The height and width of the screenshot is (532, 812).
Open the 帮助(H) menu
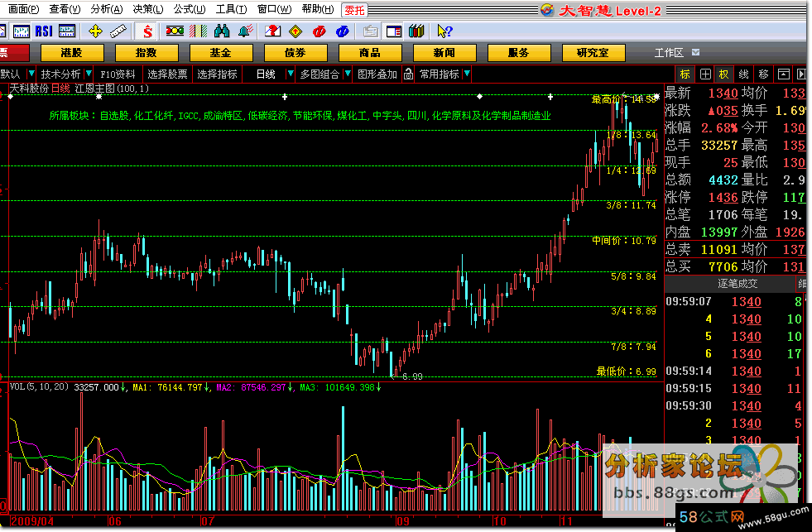click(x=318, y=9)
